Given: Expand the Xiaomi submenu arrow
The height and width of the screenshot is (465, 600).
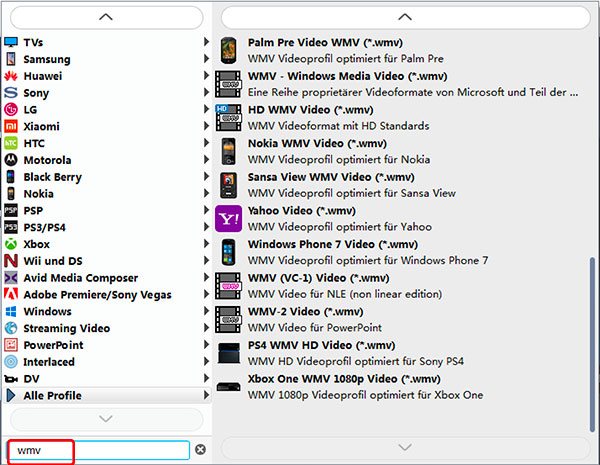Looking at the screenshot, I should pos(206,126).
